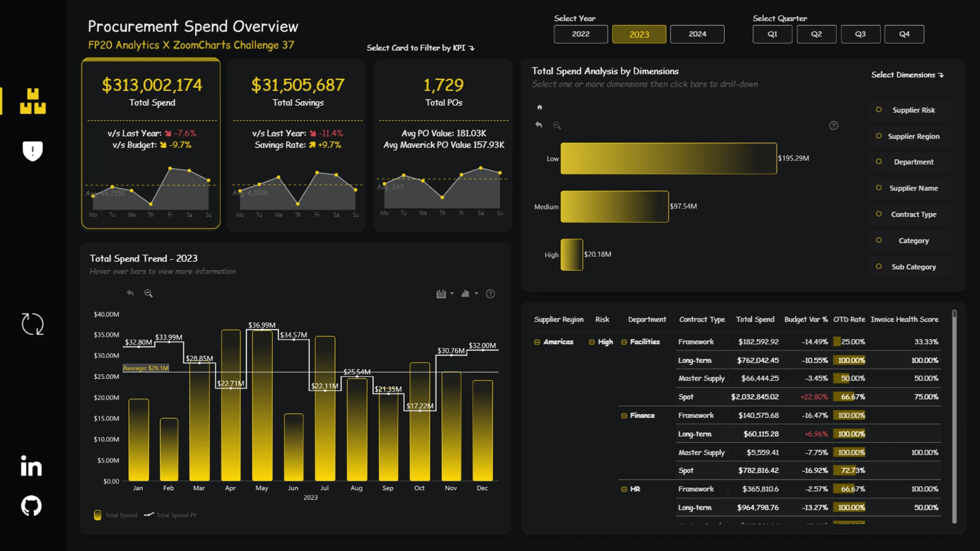The width and height of the screenshot is (980, 551).
Task: Click back arrow in Spend Trend toolbar
Action: click(x=130, y=293)
